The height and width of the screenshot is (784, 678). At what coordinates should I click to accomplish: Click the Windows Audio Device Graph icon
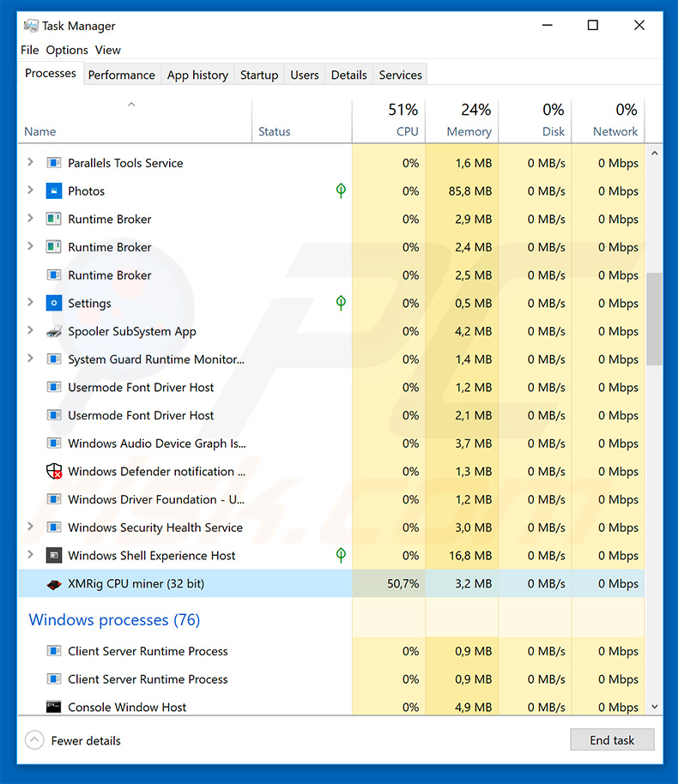(53, 443)
